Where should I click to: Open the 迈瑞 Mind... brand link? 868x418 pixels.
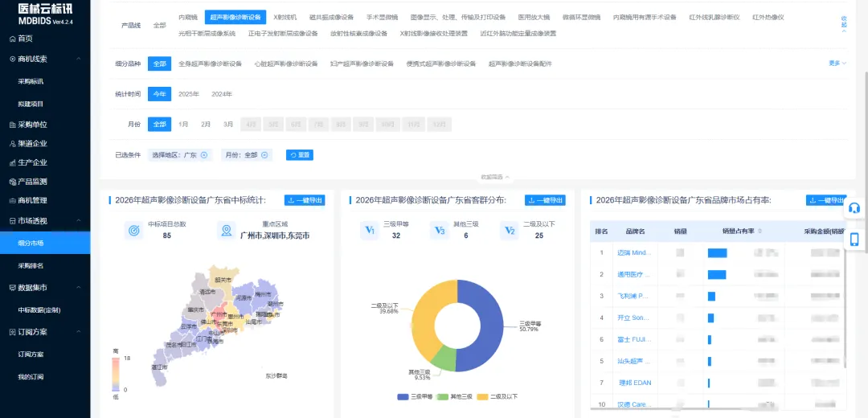[x=634, y=252]
